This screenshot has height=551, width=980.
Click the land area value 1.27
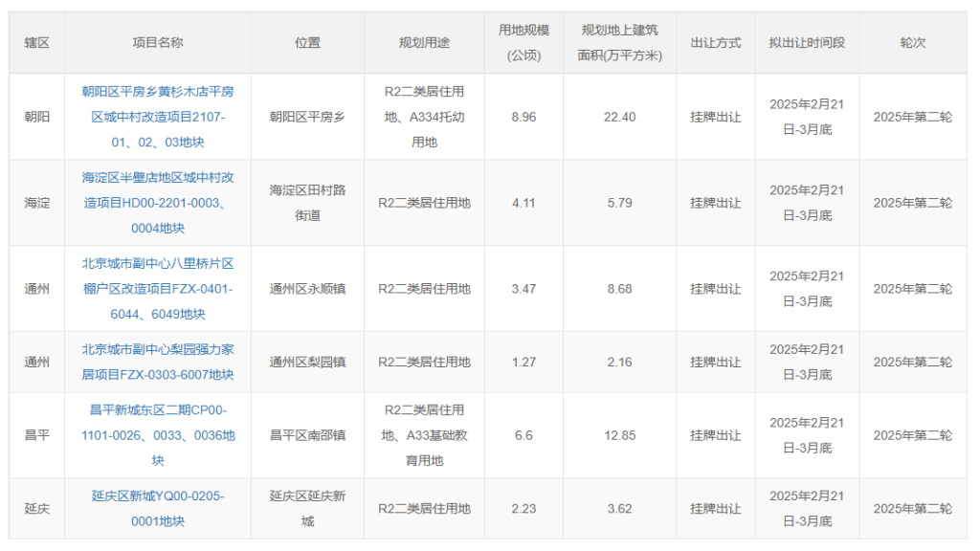(x=523, y=363)
